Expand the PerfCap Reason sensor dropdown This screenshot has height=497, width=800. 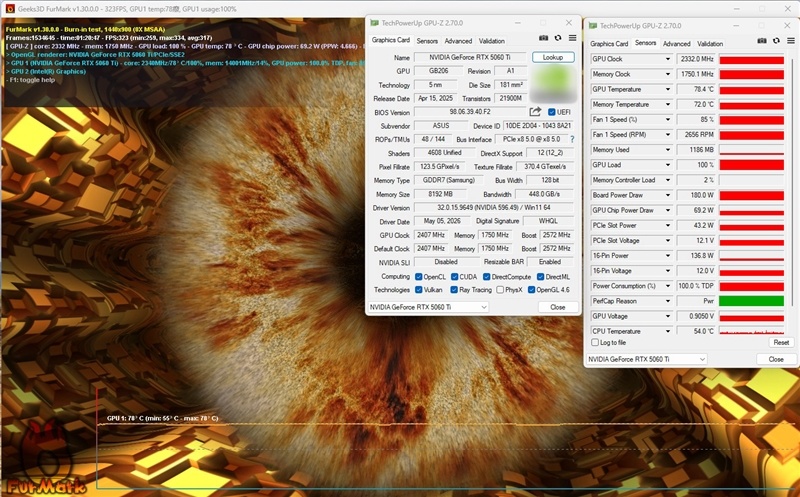click(667, 301)
